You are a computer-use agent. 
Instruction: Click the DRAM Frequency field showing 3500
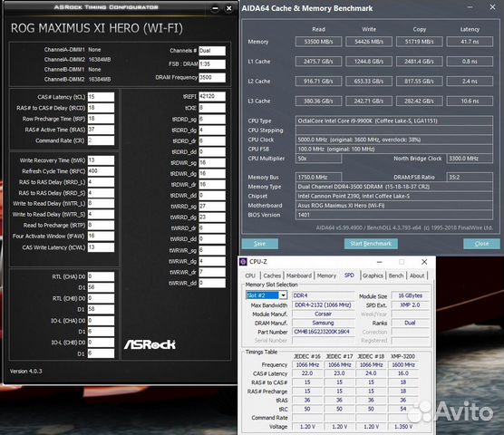tap(212, 77)
